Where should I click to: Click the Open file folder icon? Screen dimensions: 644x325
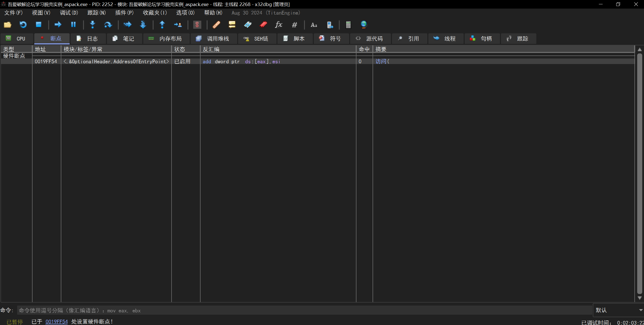click(8, 24)
